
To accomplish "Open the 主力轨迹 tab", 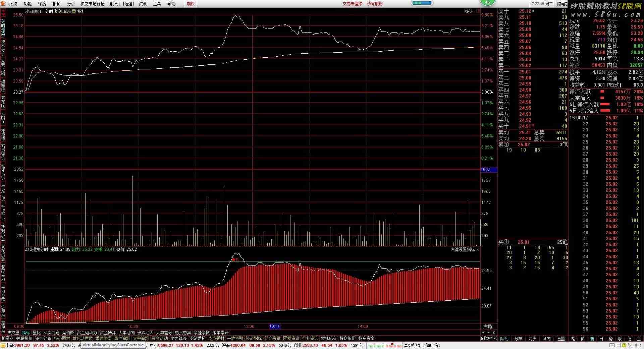I will point(178,338).
